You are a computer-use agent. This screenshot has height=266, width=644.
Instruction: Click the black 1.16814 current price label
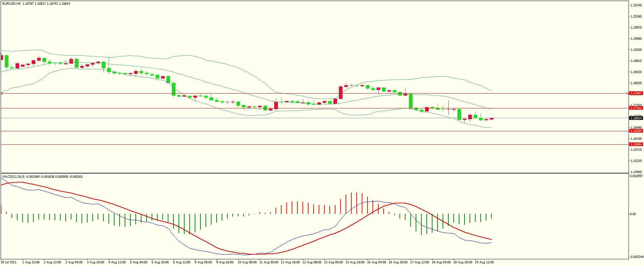636,118
